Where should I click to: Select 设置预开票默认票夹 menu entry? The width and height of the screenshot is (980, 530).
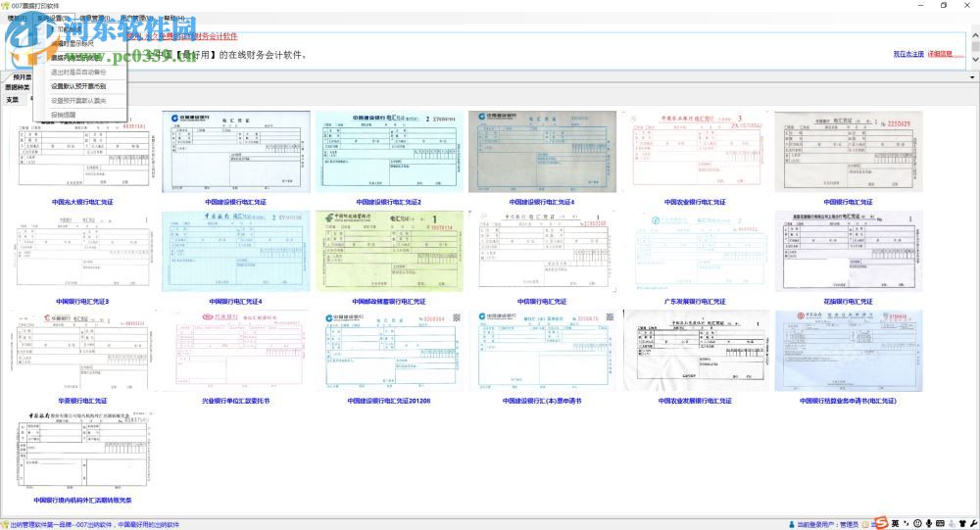point(78,101)
